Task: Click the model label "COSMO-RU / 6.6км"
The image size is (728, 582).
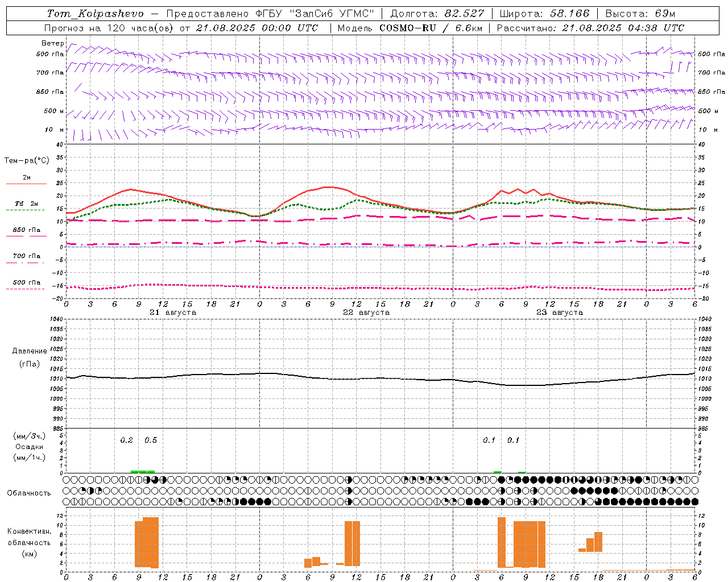Action: tap(431, 28)
